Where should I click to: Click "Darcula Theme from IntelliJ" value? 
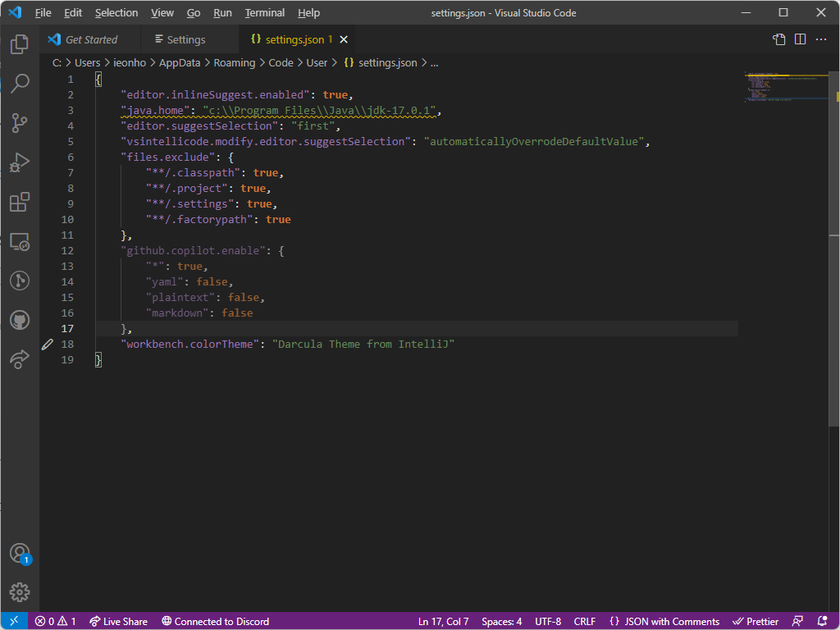[363, 345]
